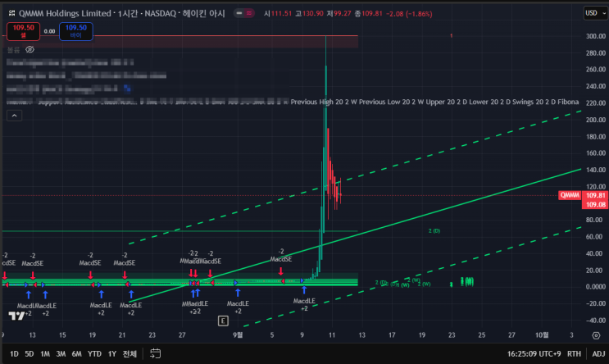Viewport: 609px width, 364px height.
Task: Click the 109.08 price label
Action: (x=595, y=205)
